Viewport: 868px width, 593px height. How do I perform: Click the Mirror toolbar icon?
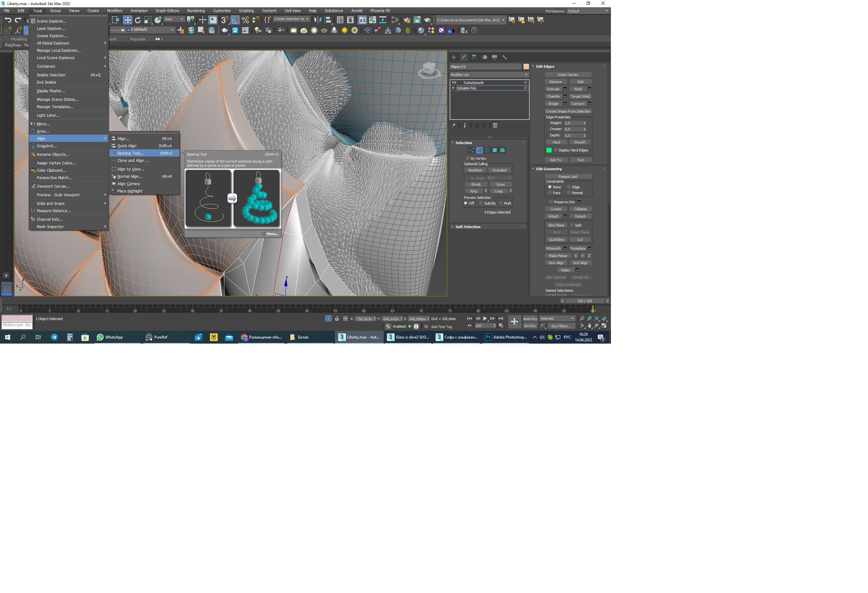318,20
